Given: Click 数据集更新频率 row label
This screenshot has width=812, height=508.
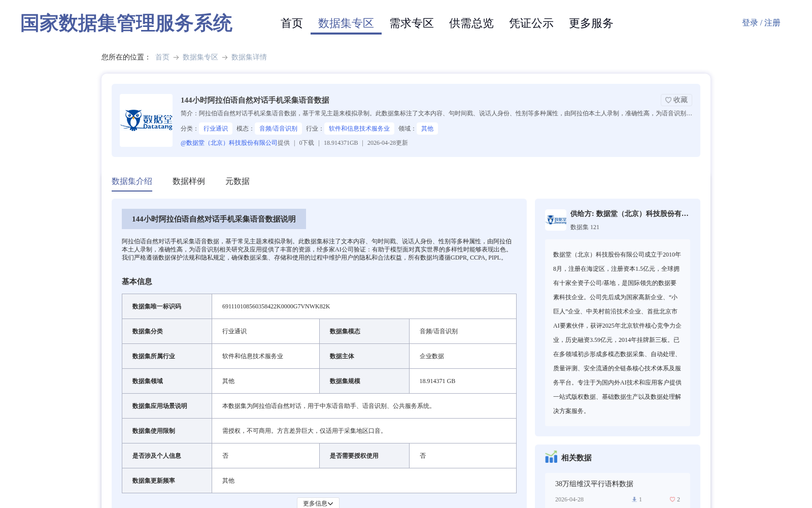Looking at the screenshot, I should click(154, 481).
